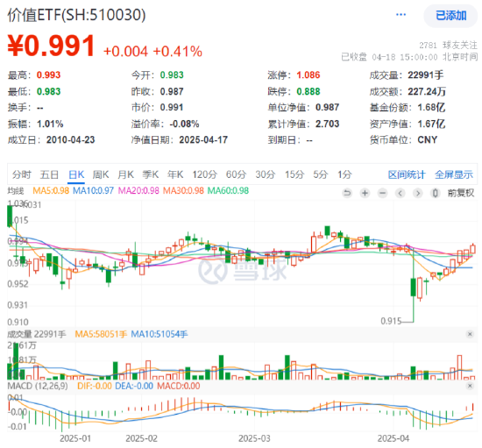The width and height of the screenshot is (482, 448).
Task: Zoom out chart with minus icon
Action: pos(382,193)
